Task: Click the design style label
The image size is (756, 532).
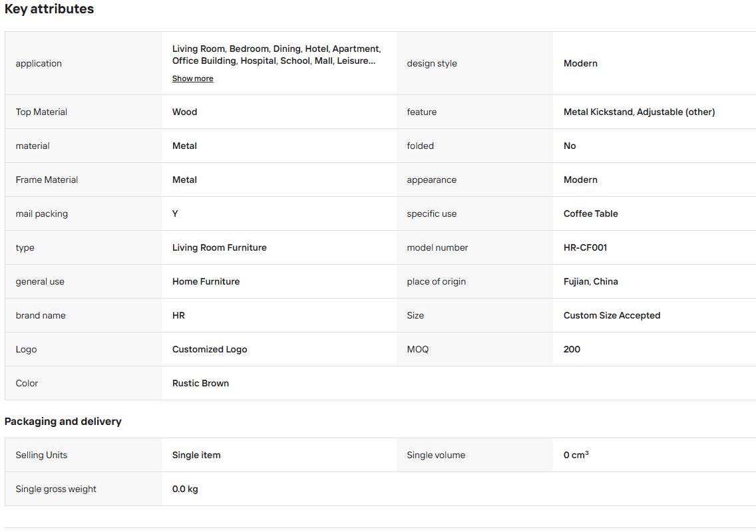Action: click(x=431, y=63)
